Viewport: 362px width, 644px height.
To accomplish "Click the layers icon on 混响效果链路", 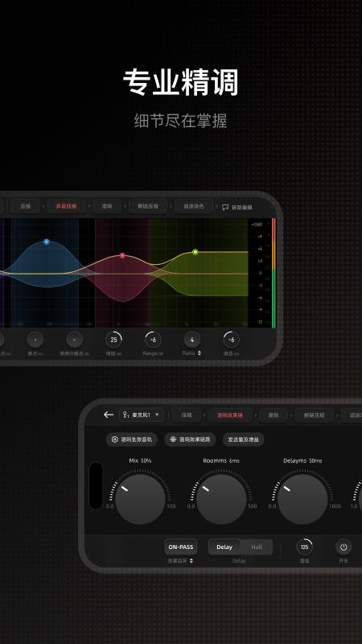I will (173, 440).
